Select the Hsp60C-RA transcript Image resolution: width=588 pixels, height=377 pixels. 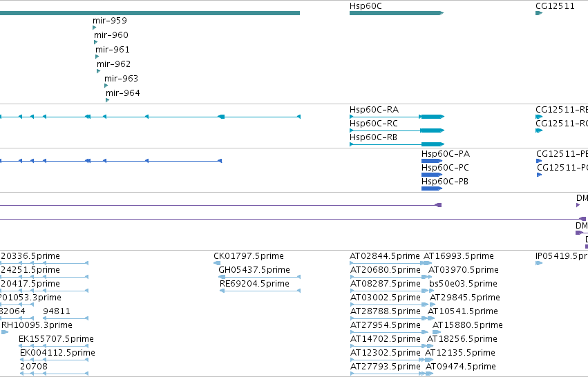point(397,117)
